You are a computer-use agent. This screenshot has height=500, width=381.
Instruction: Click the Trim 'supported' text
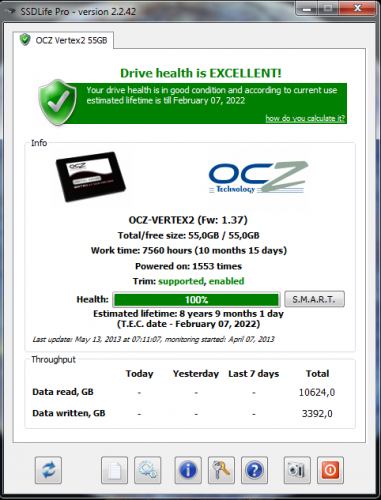point(181,281)
